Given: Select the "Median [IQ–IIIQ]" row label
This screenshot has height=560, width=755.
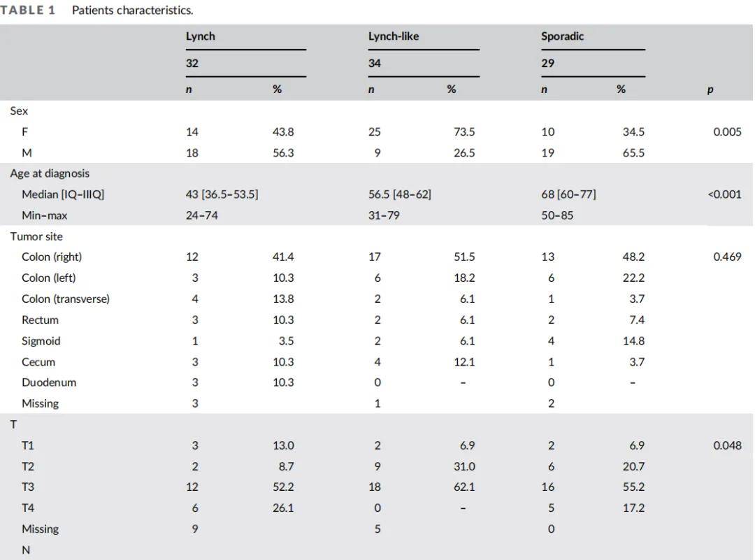Looking at the screenshot, I should [x=63, y=194].
